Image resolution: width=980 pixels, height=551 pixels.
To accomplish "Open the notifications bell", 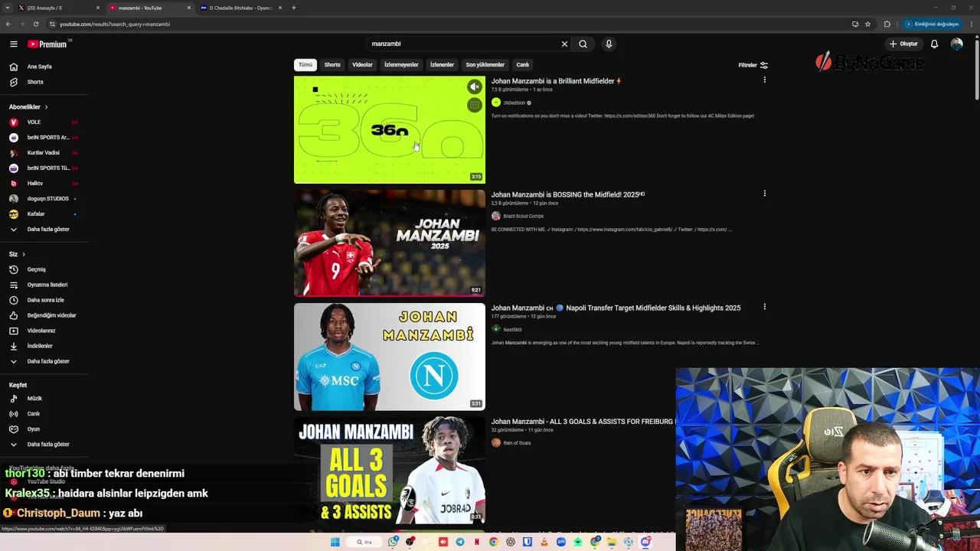I will coord(934,44).
